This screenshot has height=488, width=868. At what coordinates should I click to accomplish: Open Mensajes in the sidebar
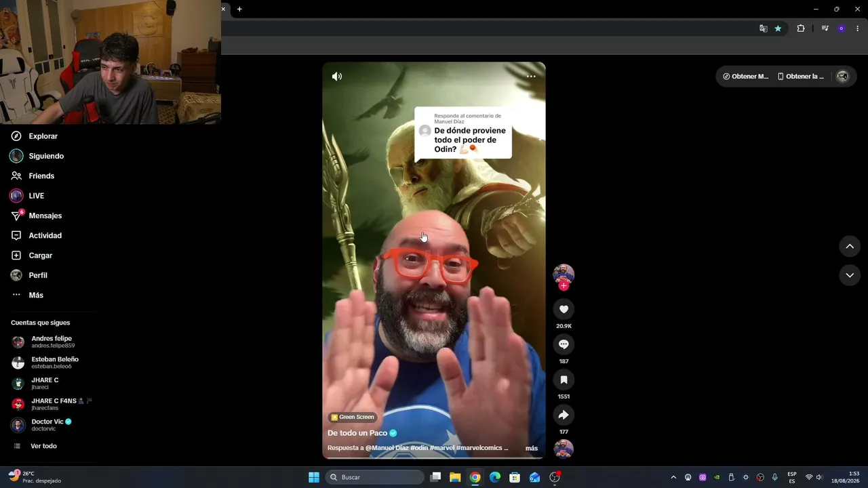36,216
